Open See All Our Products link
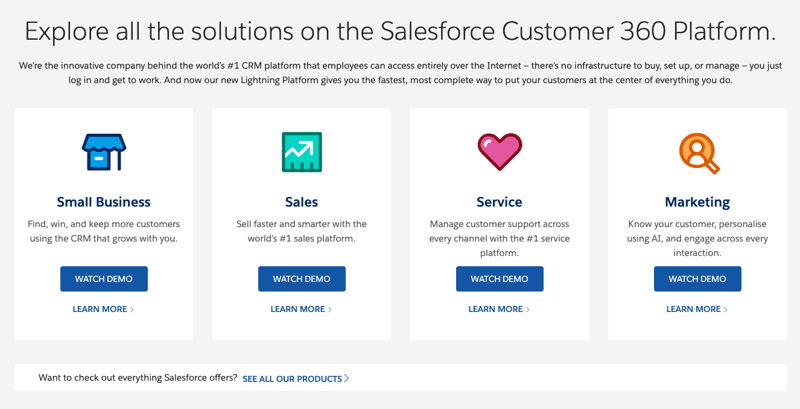The image size is (800, 409). pos(292,379)
